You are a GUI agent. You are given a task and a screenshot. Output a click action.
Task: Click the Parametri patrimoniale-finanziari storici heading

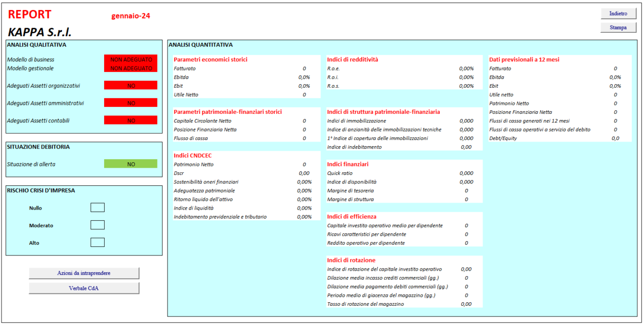tap(227, 112)
